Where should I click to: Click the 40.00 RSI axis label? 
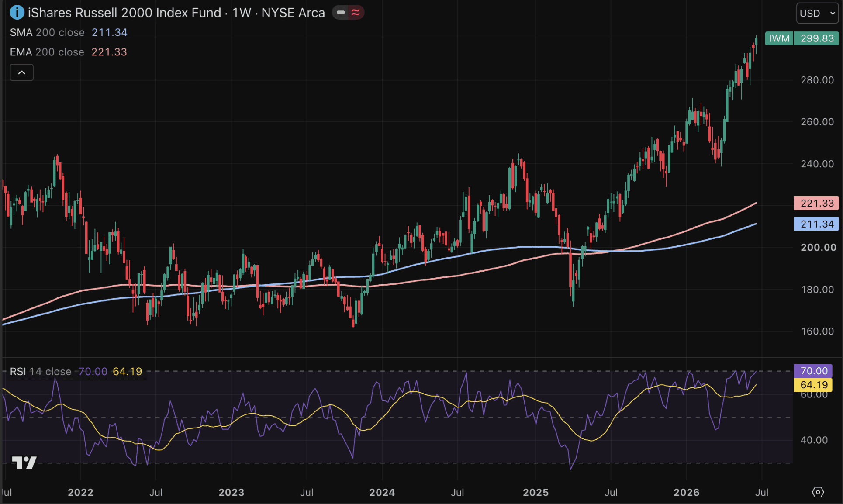pos(814,440)
